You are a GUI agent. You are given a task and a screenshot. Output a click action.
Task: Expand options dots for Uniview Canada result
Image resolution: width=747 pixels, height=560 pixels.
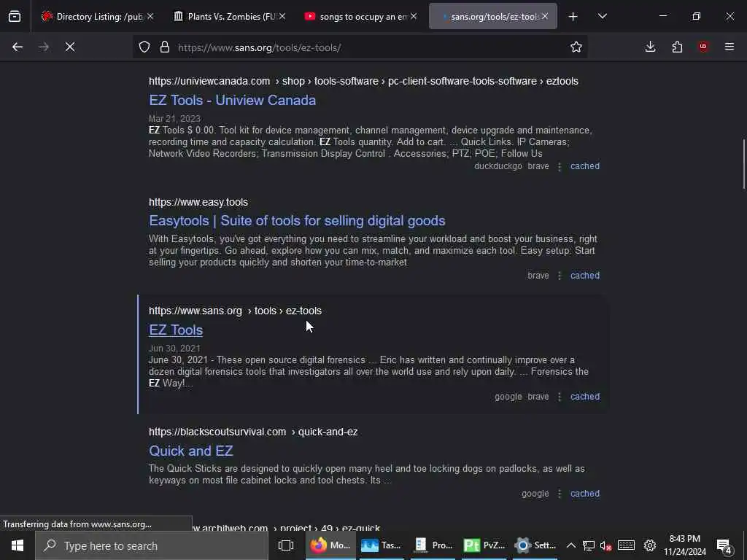560,167
